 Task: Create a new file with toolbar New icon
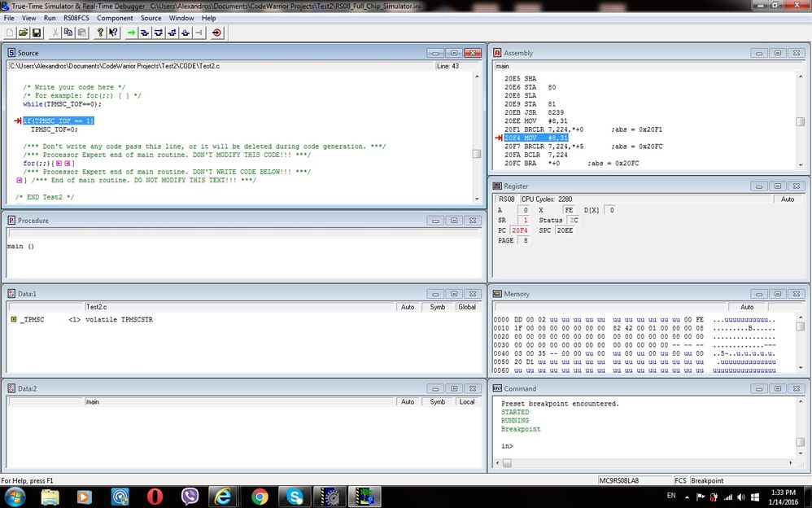click(10, 33)
